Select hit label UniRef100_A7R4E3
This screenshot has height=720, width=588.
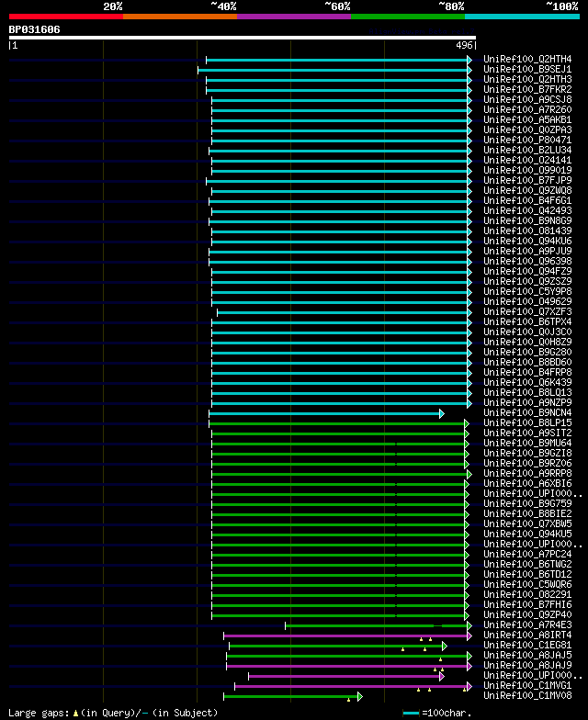[x=527, y=624]
